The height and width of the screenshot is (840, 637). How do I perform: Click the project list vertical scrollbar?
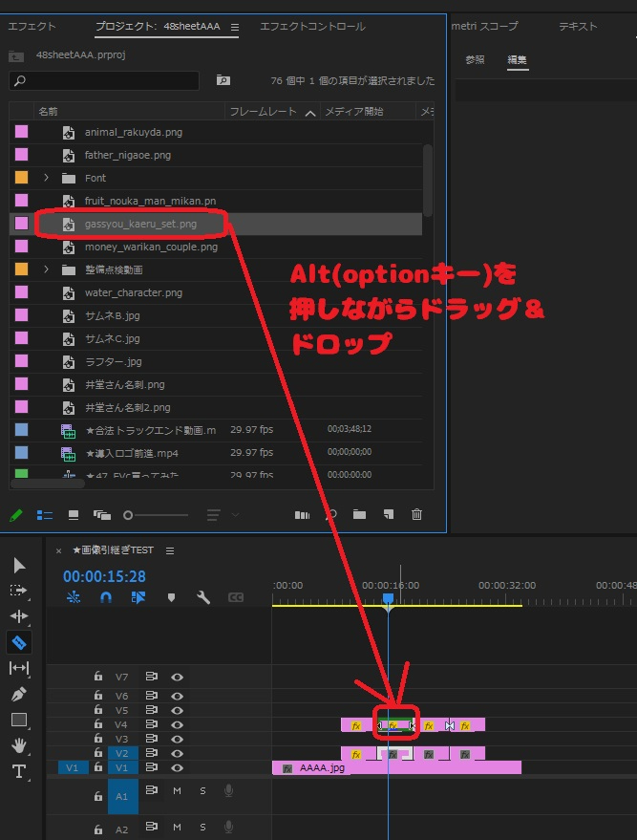[427, 181]
